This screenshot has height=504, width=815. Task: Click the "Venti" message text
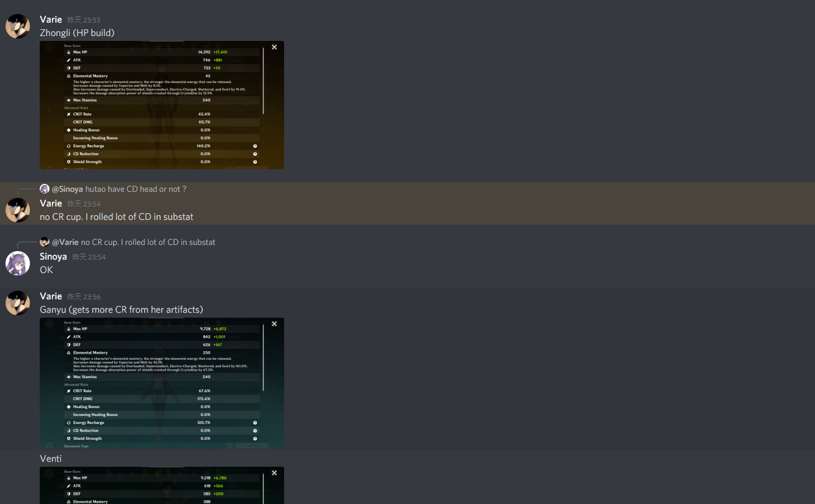51,459
